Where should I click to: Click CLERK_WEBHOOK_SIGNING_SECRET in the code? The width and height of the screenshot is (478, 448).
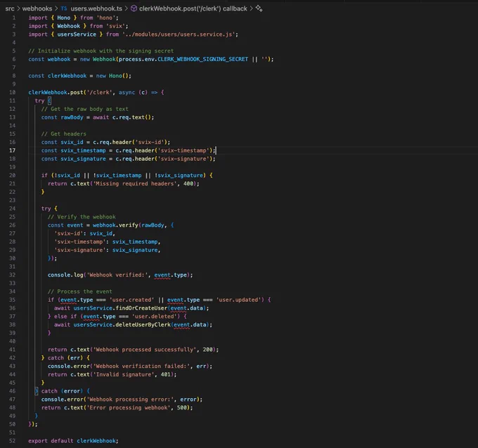click(202, 59)
